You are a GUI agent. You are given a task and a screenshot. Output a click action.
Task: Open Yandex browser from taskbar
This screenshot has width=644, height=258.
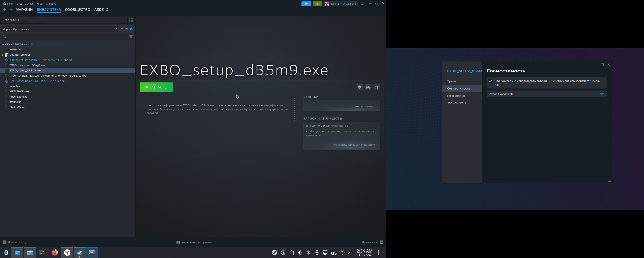pos(67,253)
